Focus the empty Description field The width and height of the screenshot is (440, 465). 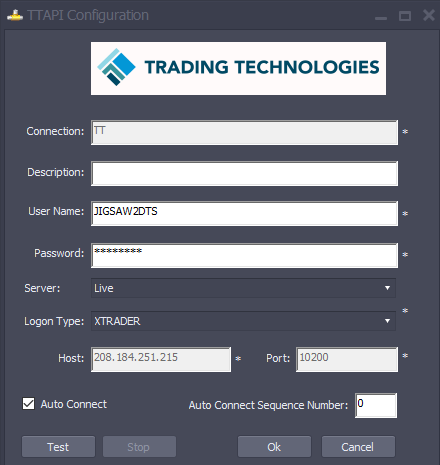[244, 174]
